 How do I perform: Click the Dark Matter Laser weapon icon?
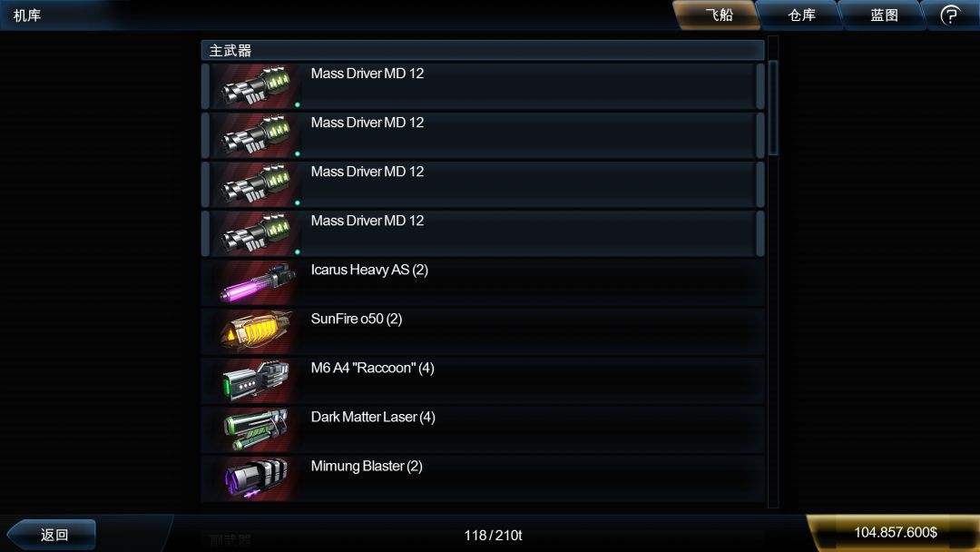257,430
